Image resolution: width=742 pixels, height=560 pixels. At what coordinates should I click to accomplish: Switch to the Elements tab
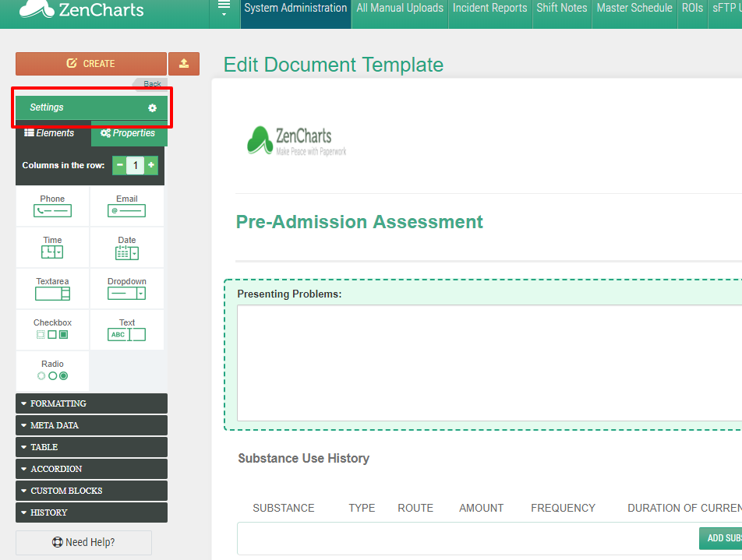(53, 133)
